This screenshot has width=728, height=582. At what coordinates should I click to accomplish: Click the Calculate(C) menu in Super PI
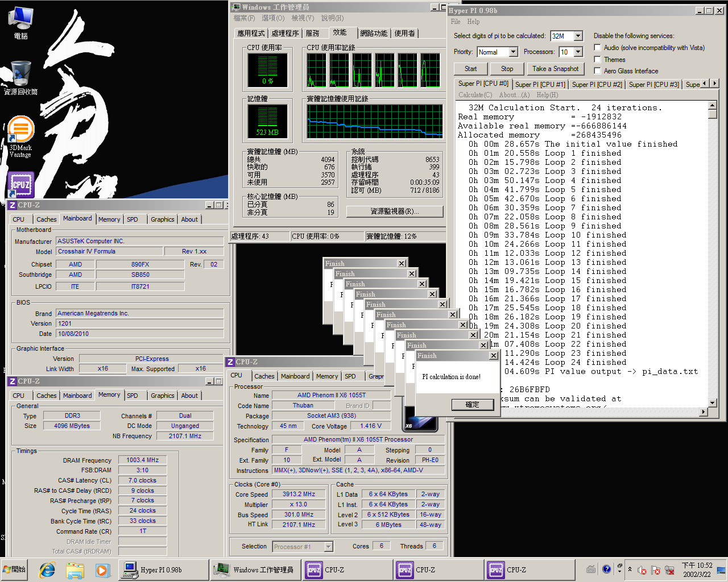(x=475, y=95)
